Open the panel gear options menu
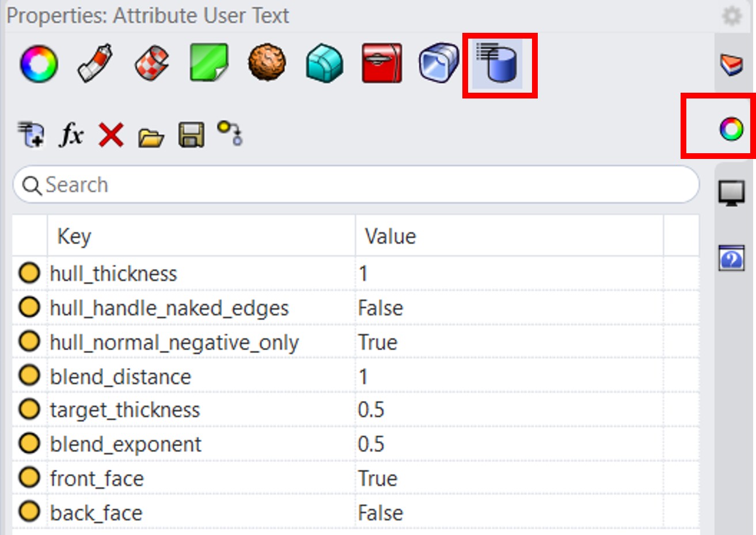This screenshot has height=535, width=756. 731,16
